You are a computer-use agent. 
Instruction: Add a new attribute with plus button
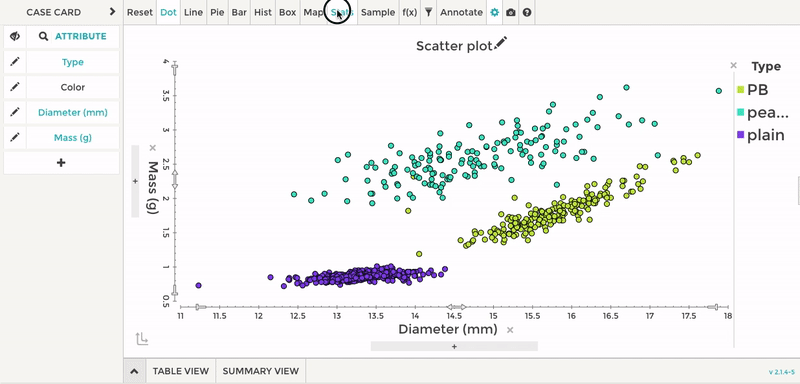click(x=61, y=163)
